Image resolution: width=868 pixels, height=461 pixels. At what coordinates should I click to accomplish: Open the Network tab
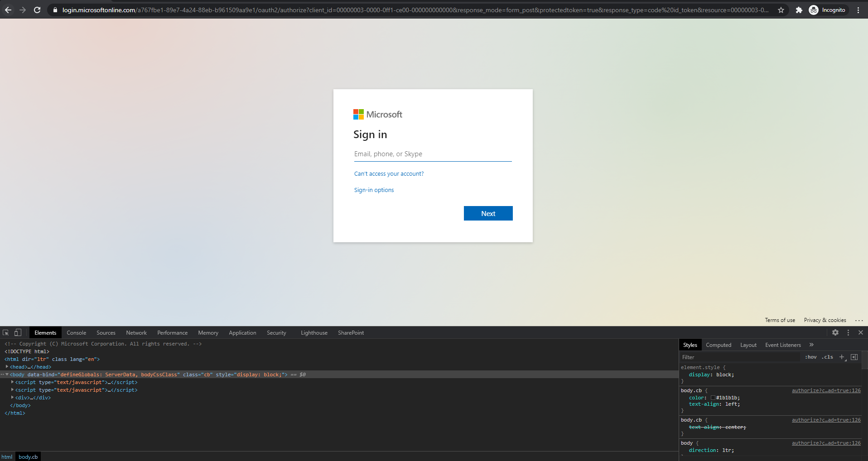136,332
